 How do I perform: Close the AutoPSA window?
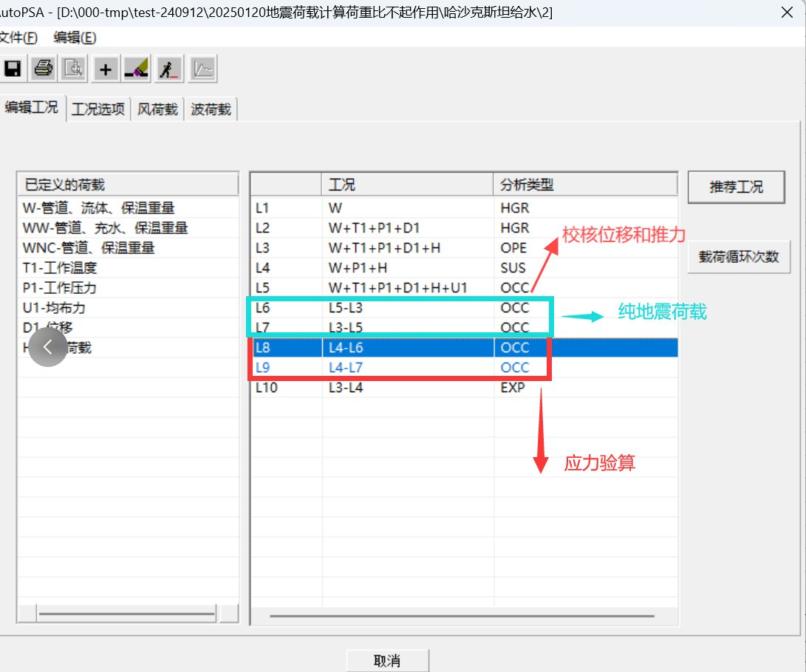(x=788, y=12)
